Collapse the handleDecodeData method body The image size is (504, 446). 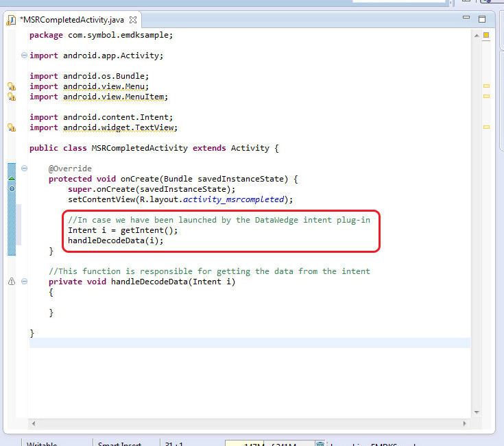(24, 282)
